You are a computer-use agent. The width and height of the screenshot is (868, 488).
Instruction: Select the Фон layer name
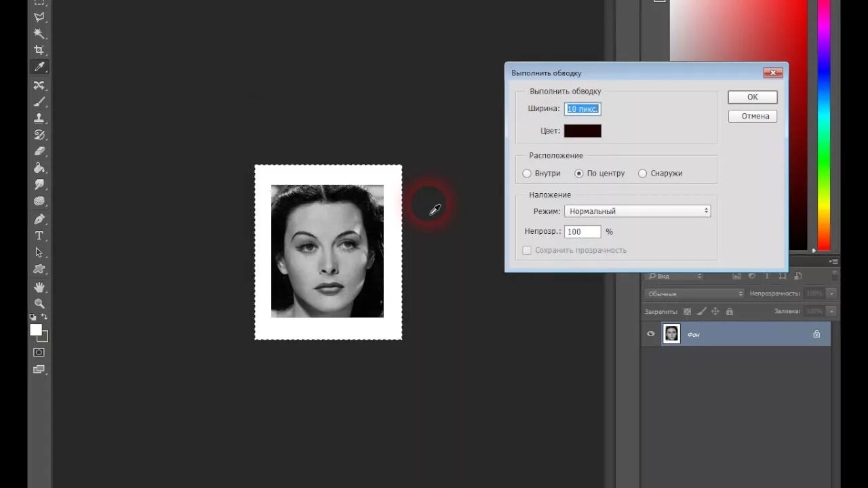pos(693,335)
